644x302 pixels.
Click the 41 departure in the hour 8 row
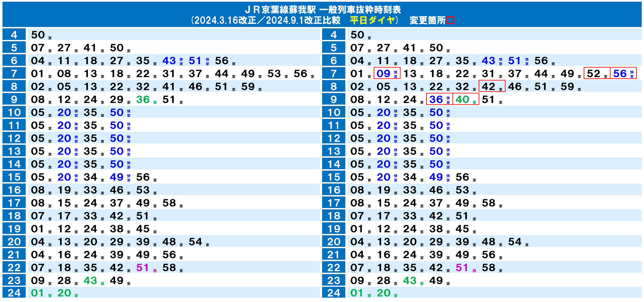click(x=169, y=87)
